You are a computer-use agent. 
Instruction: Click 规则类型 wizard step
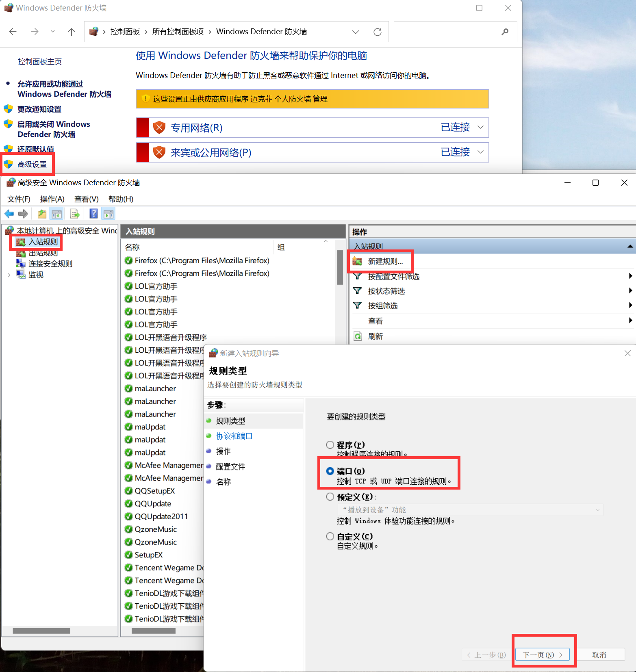pos(230,421)
